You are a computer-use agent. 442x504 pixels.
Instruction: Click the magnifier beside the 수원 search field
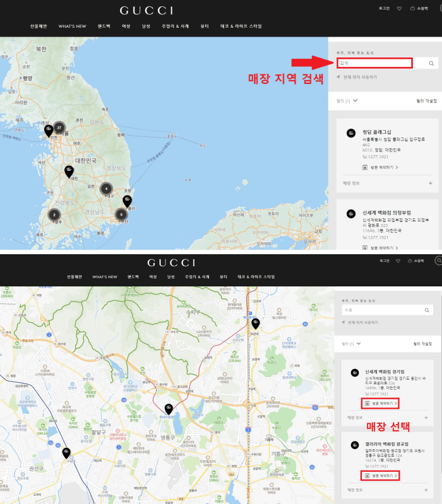click(x=427, y=310)
